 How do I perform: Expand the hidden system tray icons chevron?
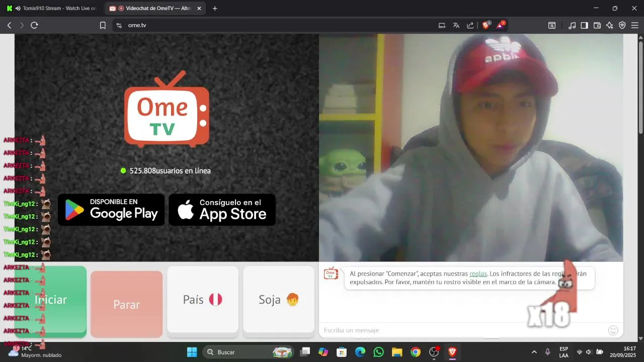pos(534,352)
